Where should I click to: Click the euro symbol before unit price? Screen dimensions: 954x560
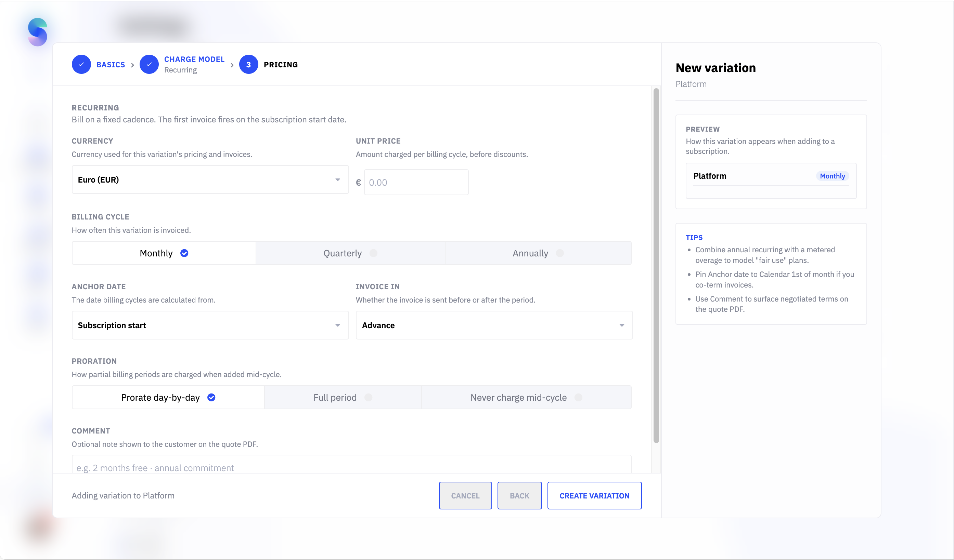359,183
